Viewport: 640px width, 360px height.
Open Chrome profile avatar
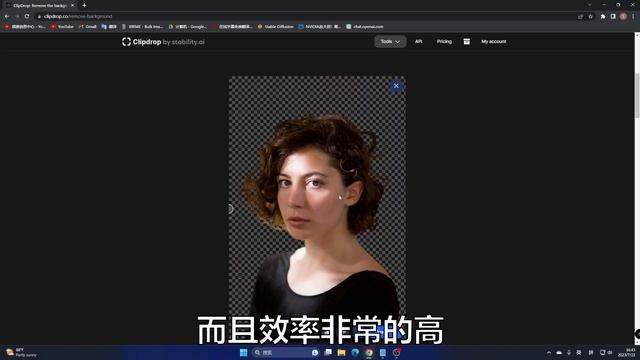pyautogui.click(x=623, y=16)
